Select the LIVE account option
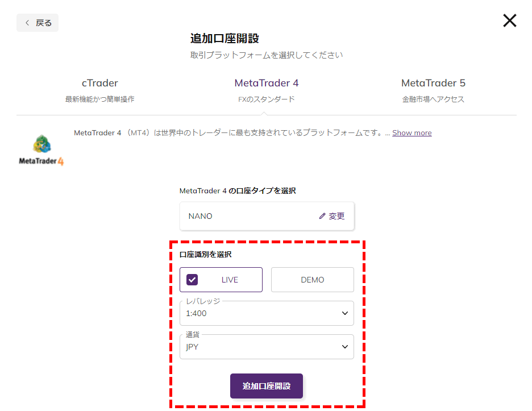The image size is (532, 411). [x=221, y=280]
